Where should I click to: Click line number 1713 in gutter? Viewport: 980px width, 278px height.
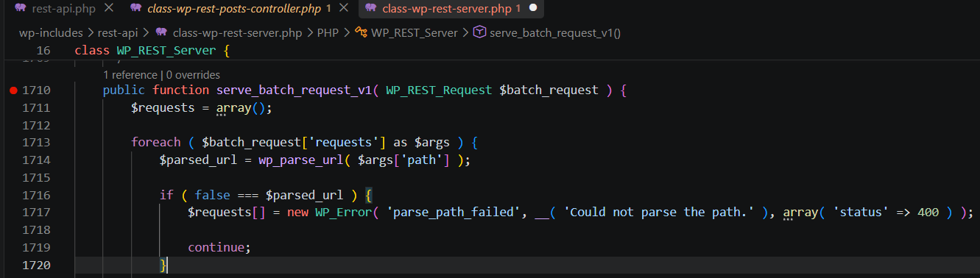tap(36, 142)
